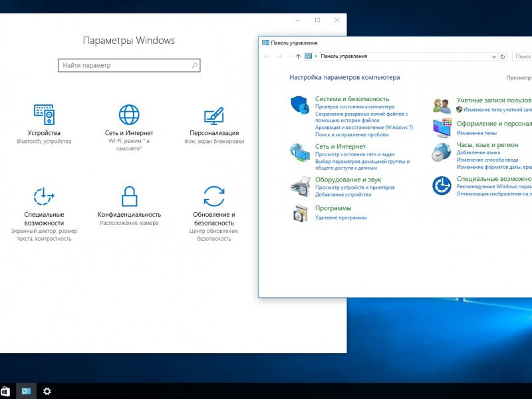Open Поиск и исправление проблем
The height and width of the screenshot is (399, 532).
click(352, 135)
